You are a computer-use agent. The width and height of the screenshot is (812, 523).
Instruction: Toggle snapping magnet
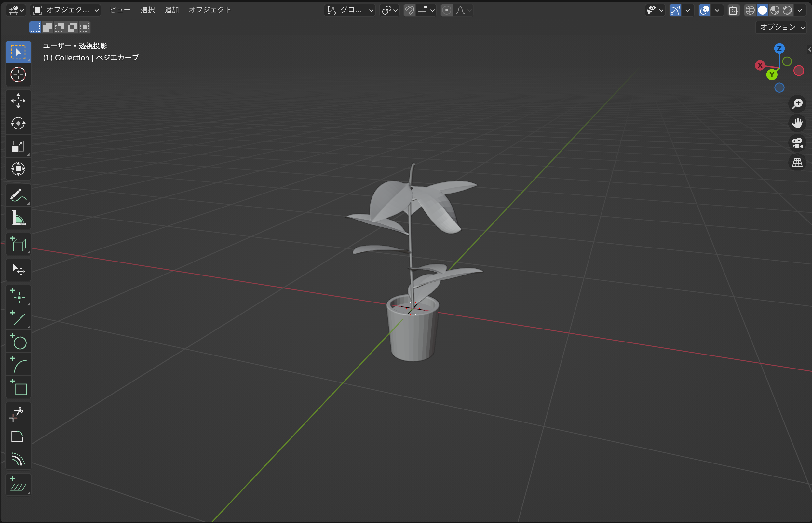point(410,10)
